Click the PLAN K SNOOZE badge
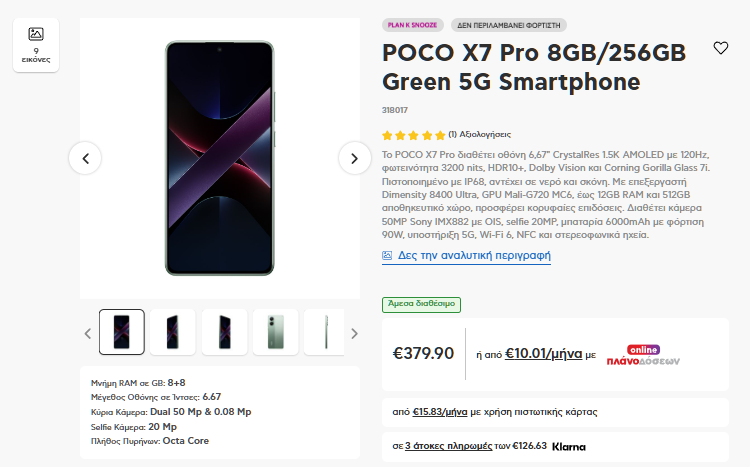 (413, 24)
